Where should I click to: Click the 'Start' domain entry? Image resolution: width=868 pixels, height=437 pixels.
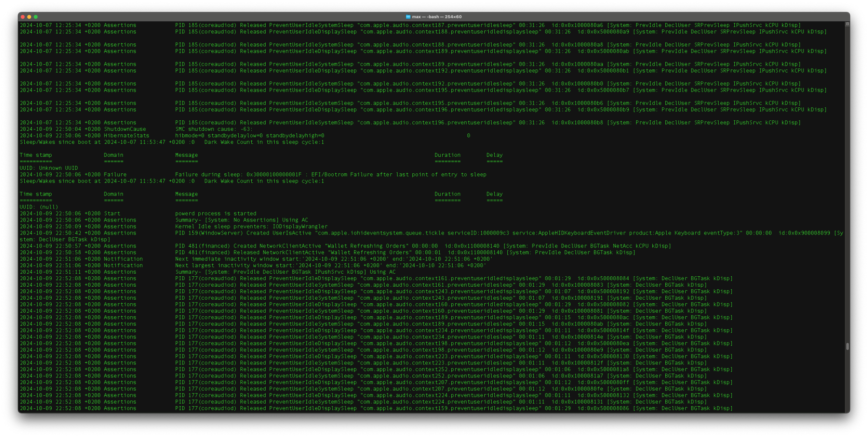(x=112, y=214)
